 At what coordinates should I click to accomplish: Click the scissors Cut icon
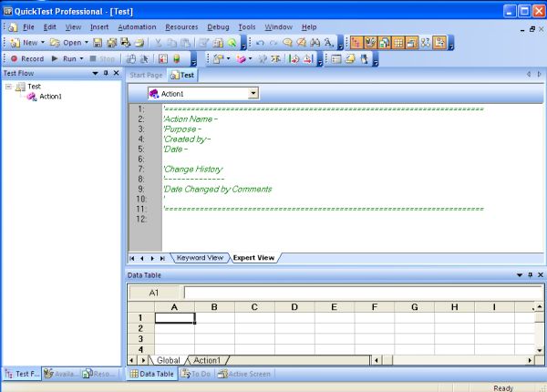pos(158,43)
